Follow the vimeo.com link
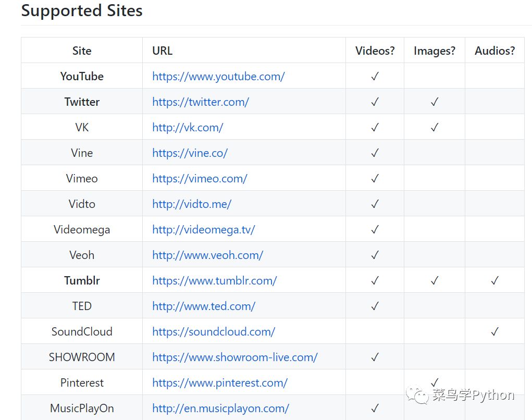This screenshot has width=532, height=420. 200,178
